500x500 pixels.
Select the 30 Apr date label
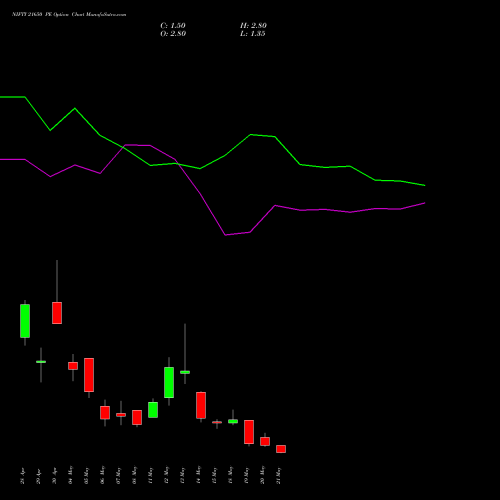tap(54, 476)
